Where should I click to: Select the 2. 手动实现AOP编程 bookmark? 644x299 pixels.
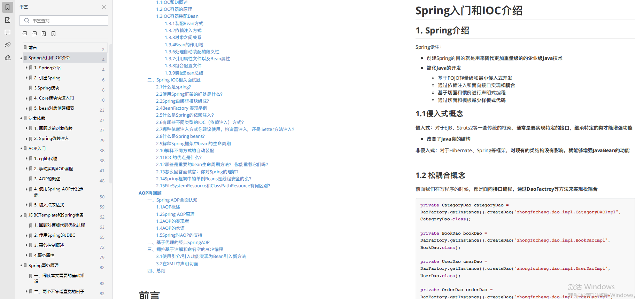(53, 169)
